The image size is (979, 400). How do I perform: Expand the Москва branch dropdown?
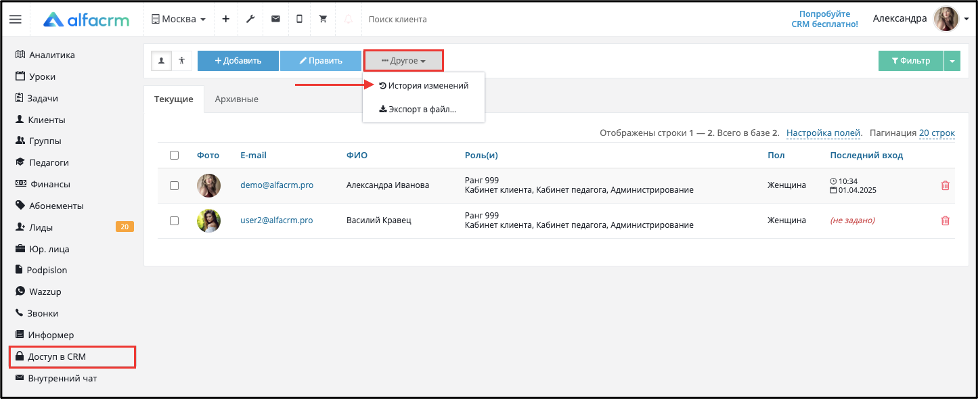coord(179,19)
